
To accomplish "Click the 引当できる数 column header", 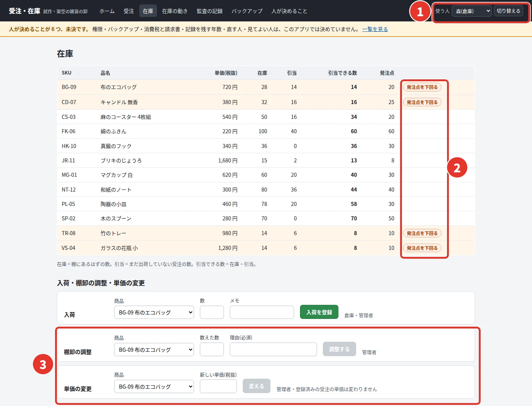I will click(x=342, y=73).
